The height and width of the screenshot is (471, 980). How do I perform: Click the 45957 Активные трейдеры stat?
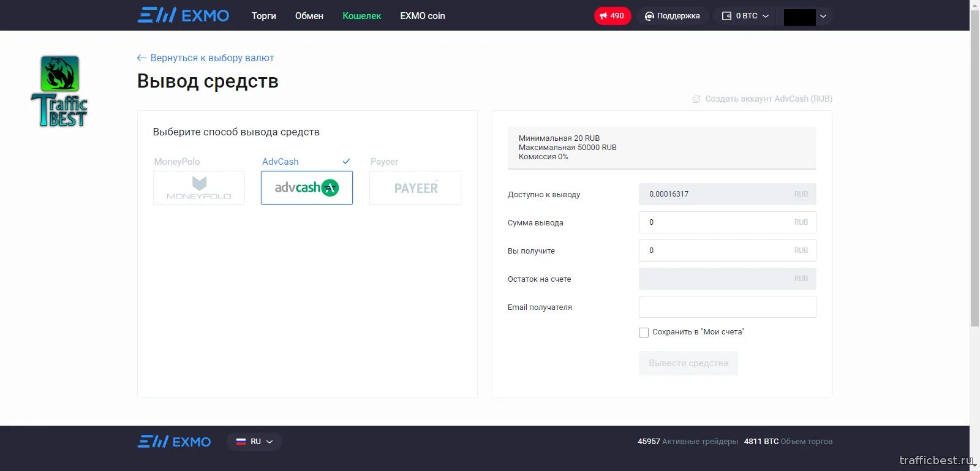(688, 442)
